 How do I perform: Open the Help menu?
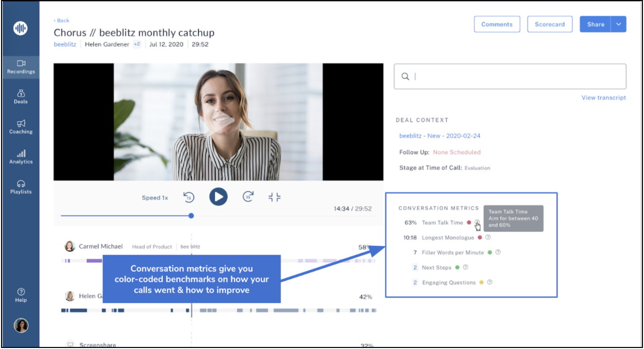pos(21,295)
